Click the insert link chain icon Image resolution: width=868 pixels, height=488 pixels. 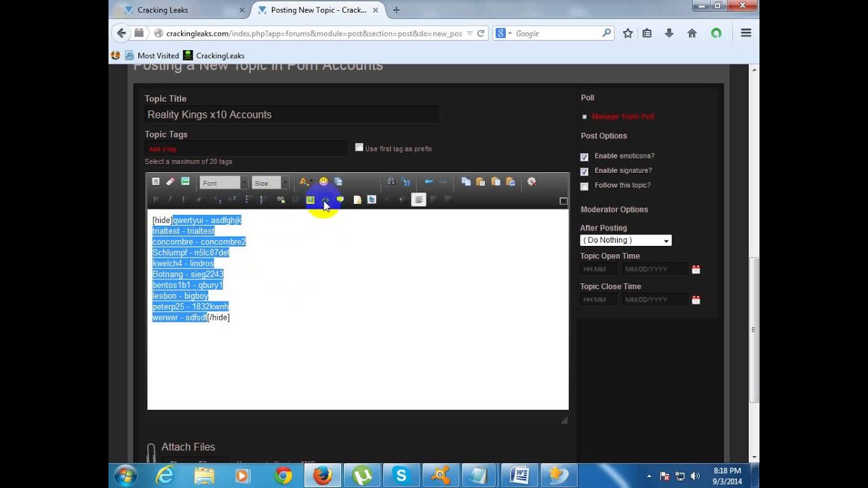[x=281, y=199]
